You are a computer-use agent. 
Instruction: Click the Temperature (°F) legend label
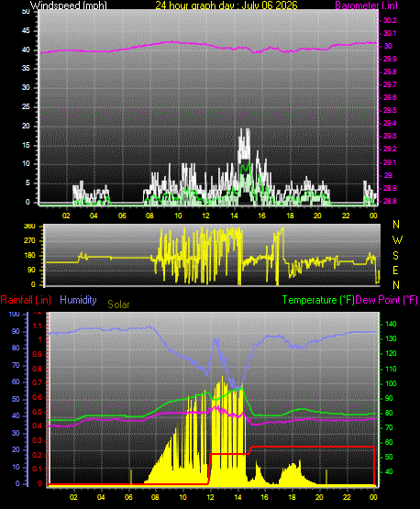pyautogui.click(x=318, y=300)
